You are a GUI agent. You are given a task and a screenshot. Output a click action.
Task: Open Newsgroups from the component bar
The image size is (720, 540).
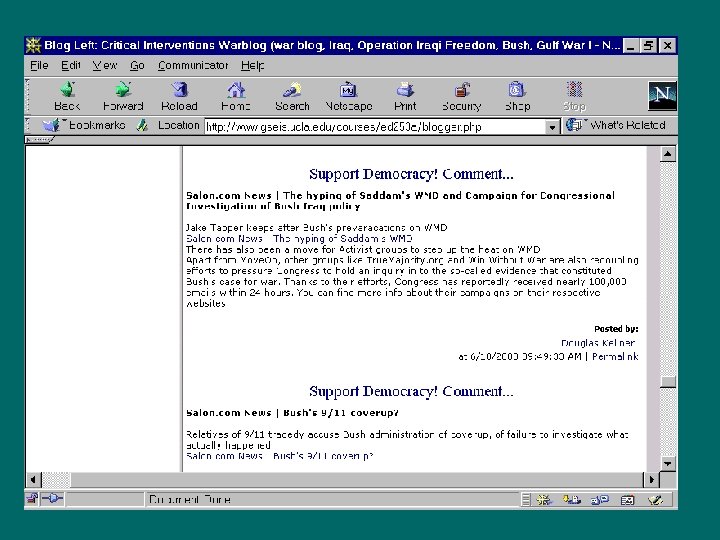[x=600, y=500]
